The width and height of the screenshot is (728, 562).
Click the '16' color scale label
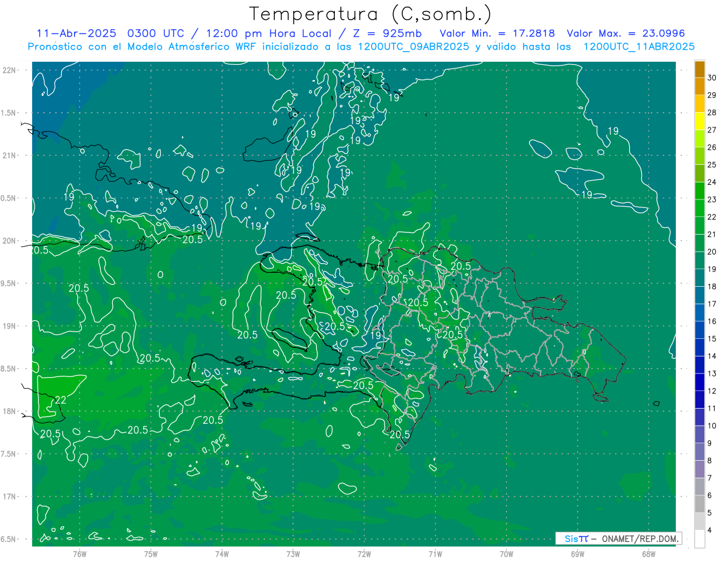click(x=712, y=321)
